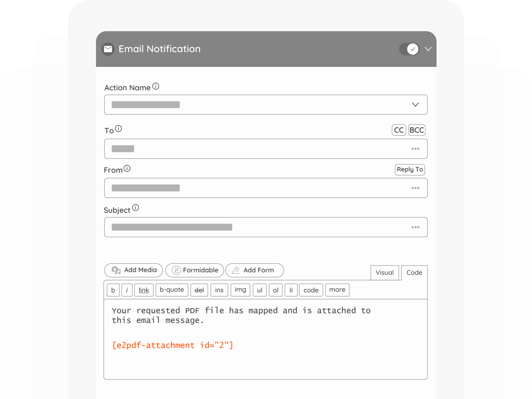
Task: Click the info icon next to Action Name
Action: [x=156, y=86]
